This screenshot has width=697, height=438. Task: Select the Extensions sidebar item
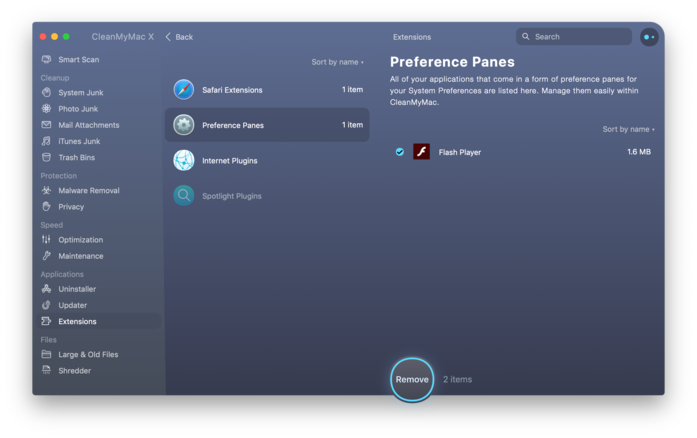(x=99, y=321)
